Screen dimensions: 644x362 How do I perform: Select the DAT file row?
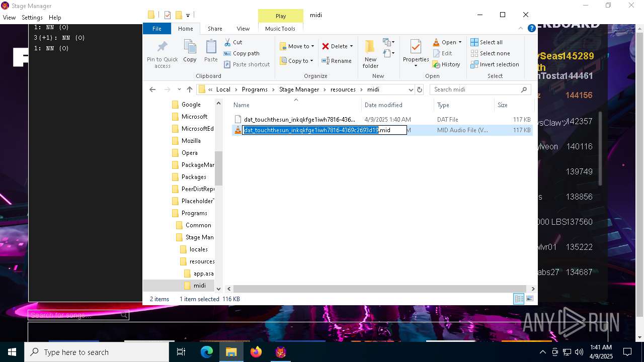click(x=382, y=120)
